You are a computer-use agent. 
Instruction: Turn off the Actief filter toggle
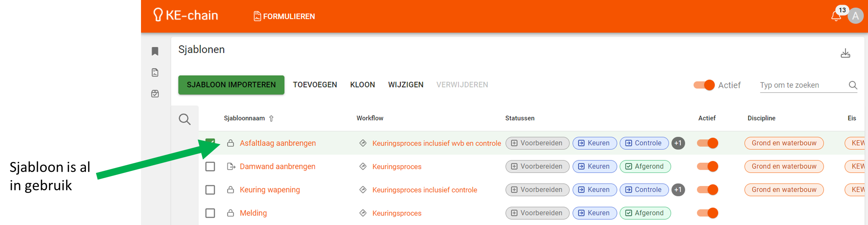pos(704,85)
